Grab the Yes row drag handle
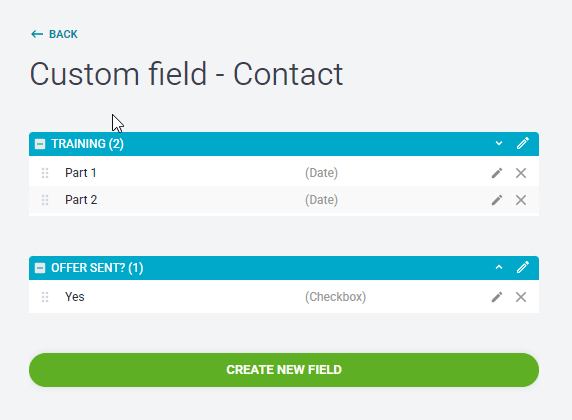The width and height of the screenshot is (572, 420). (45, 297)
